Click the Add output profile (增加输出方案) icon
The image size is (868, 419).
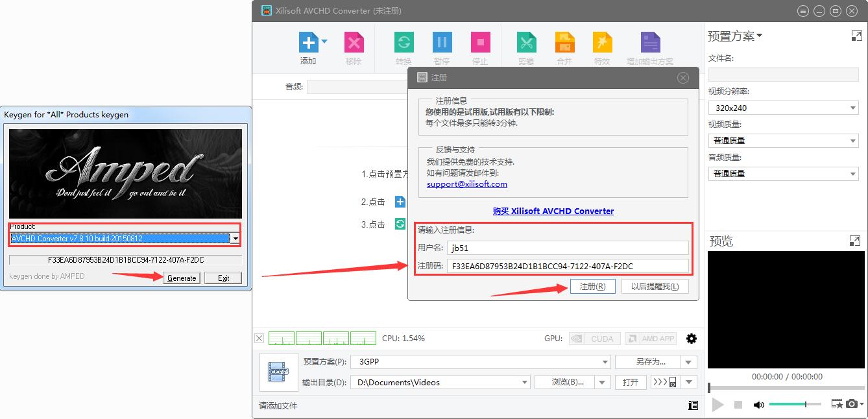pyautogui.click(x=650, y=43)
